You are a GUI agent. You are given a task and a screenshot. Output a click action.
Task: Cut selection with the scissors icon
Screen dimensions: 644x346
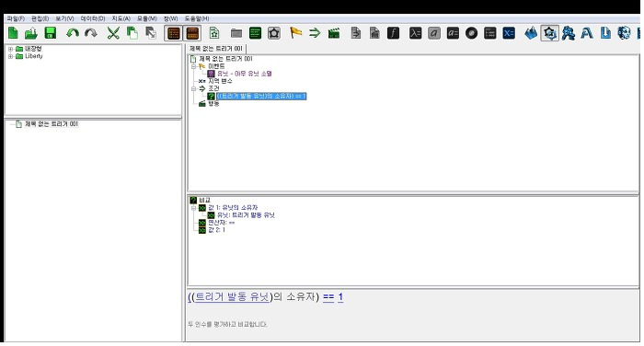click(113, 33)
